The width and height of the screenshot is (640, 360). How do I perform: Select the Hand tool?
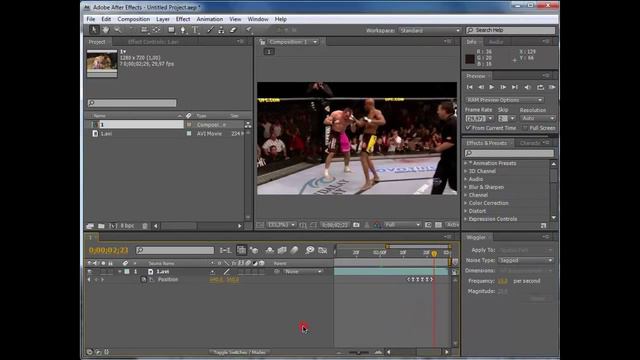click(106, 30)
